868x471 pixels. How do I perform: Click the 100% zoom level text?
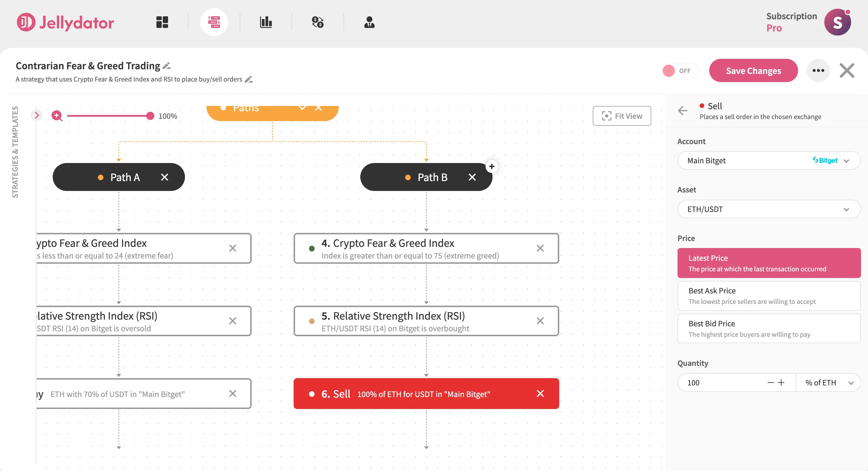[168, 116]
